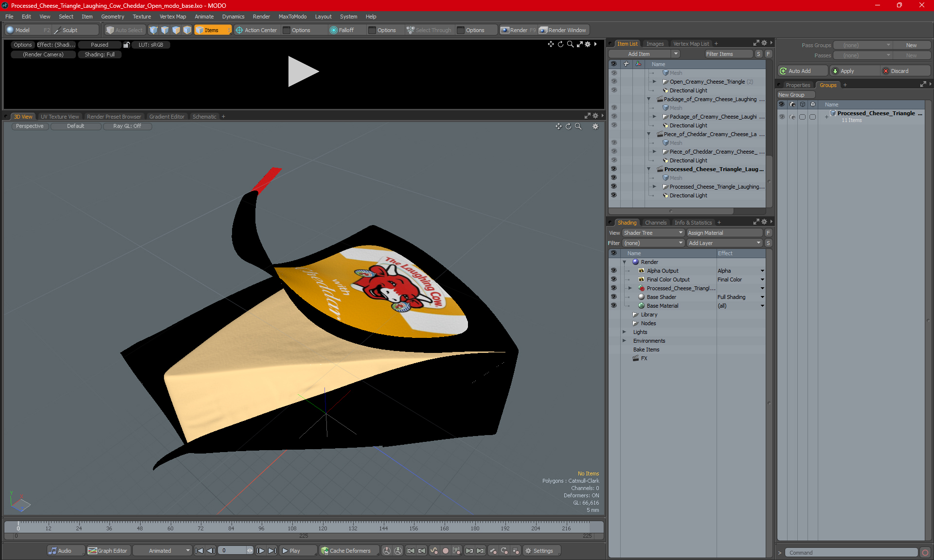Click the render preview play overlay

pyautogui.click(x=303, y=71)
